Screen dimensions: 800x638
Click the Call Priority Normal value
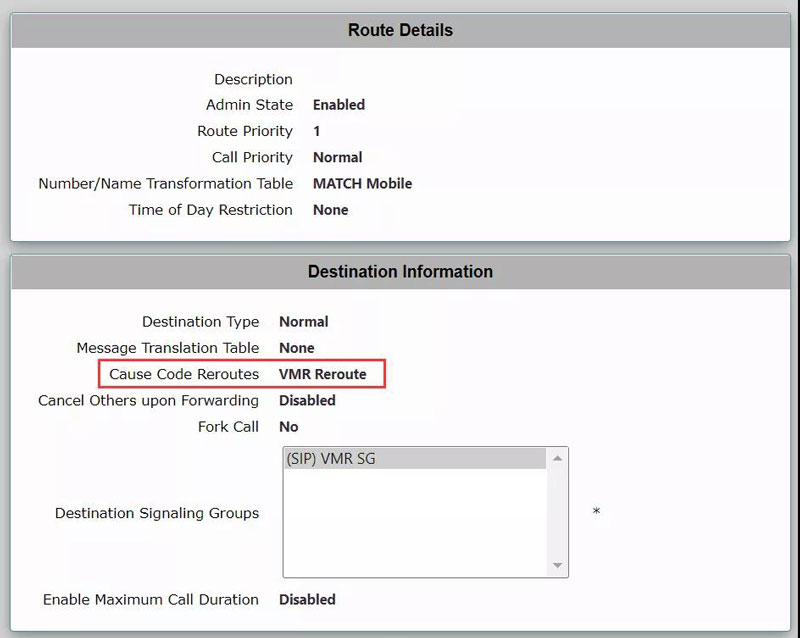tap(337, 157)
